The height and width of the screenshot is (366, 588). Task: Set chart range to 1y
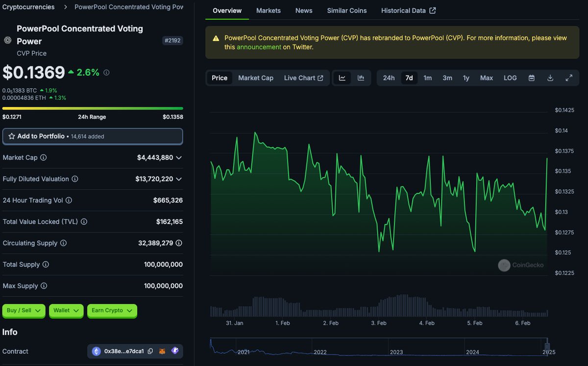pos(466,78)
